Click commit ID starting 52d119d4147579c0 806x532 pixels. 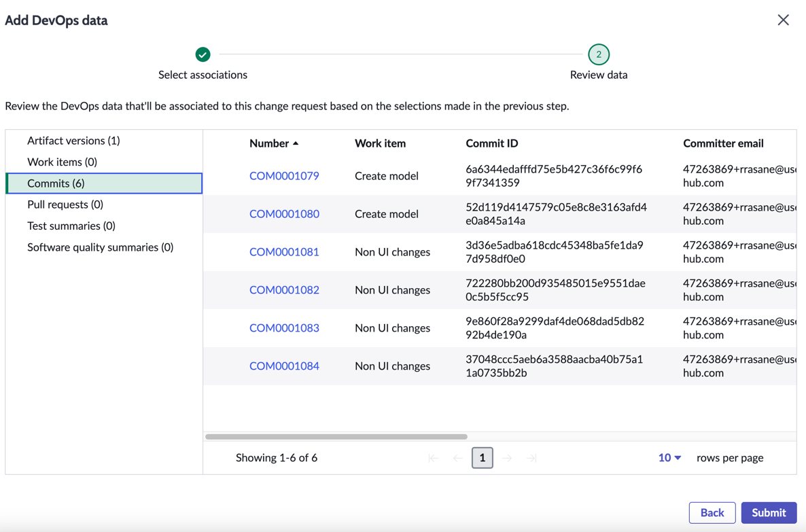(556, 214)
